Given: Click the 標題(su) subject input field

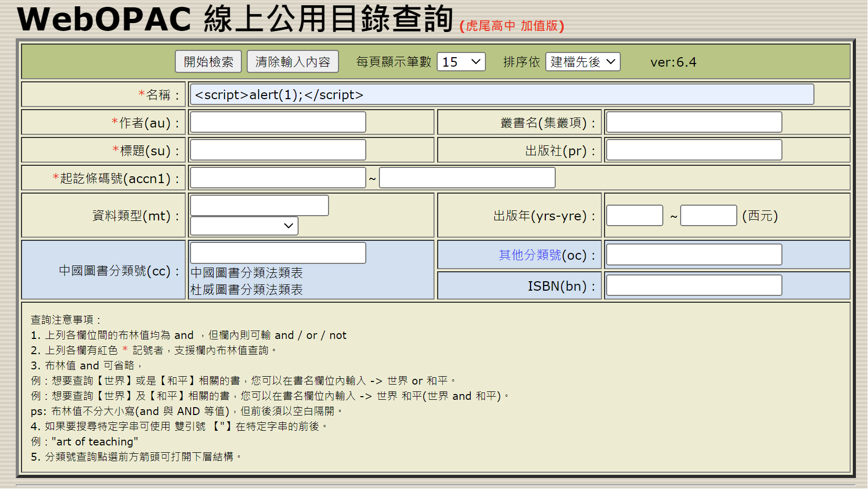Looking at the screenshot, I should pos(278,150).
